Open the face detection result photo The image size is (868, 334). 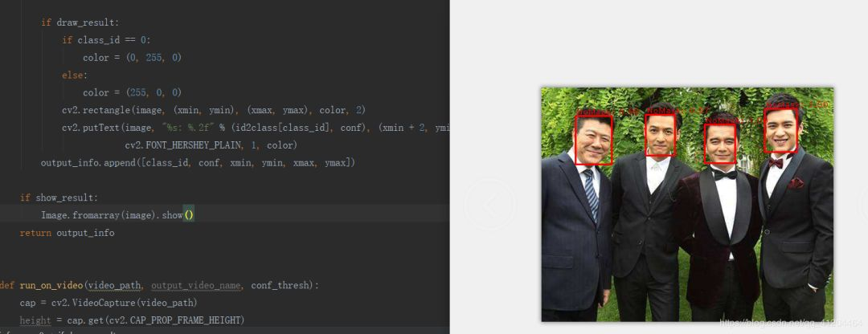pyautogui.click(x=687, y=204)
